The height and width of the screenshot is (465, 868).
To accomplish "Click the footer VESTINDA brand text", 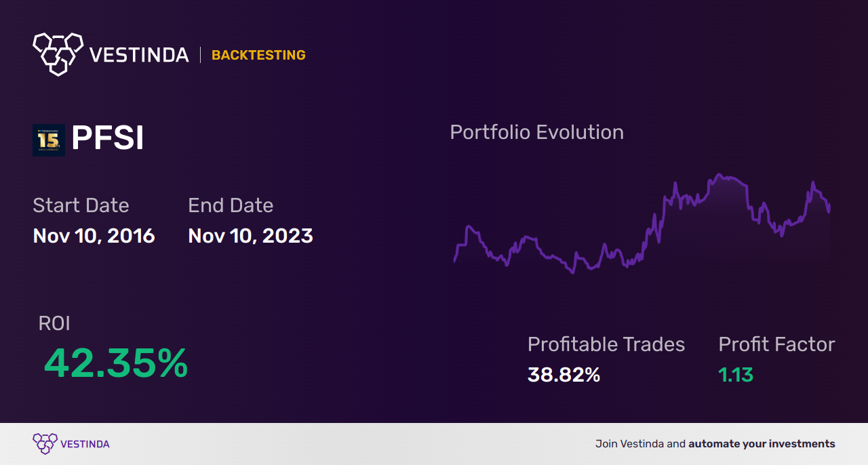I will click(85, 444).
